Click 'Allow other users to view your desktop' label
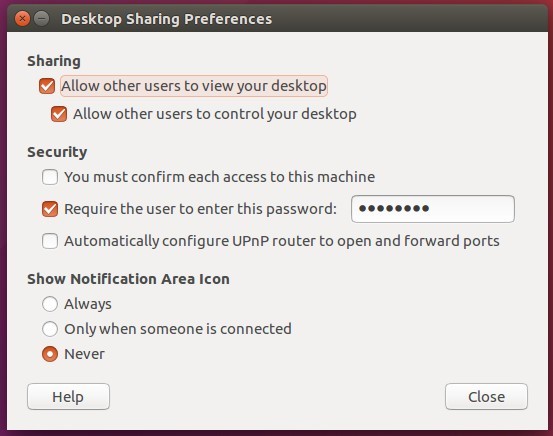This screenshot has height=436, width=553. pos(194,86)
